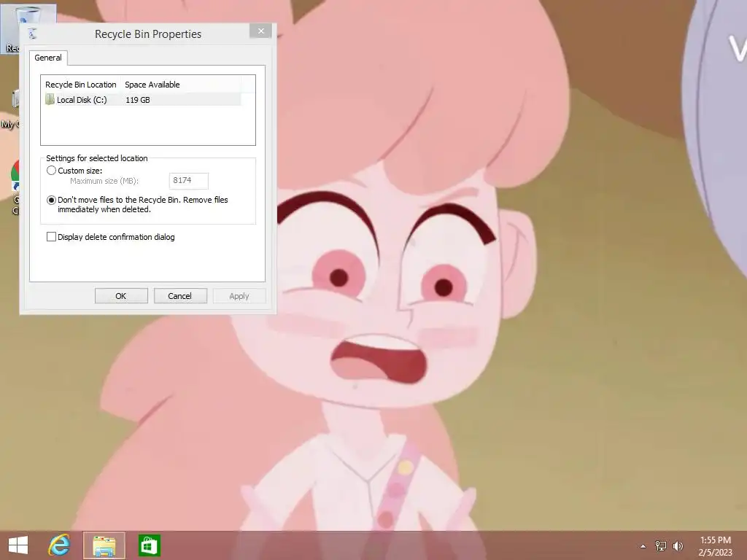Select the Custom size radio button
This screenshot has width=747, height=560.
point(52,171)
